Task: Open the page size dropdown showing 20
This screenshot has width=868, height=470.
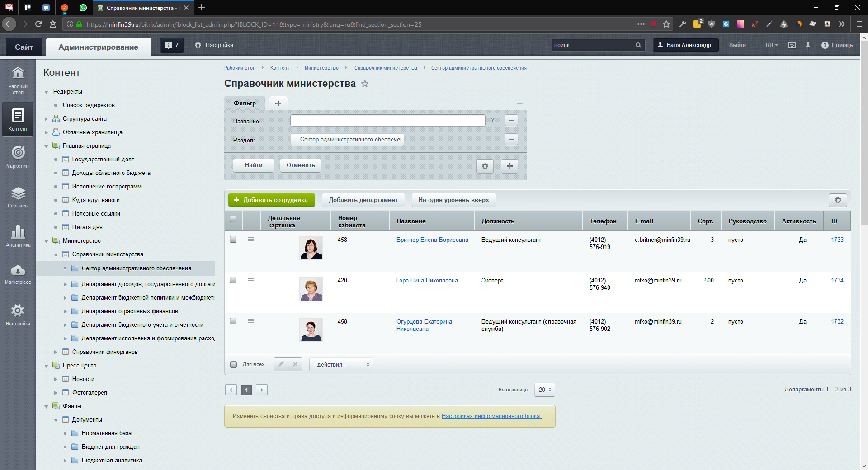Action: 544,390
